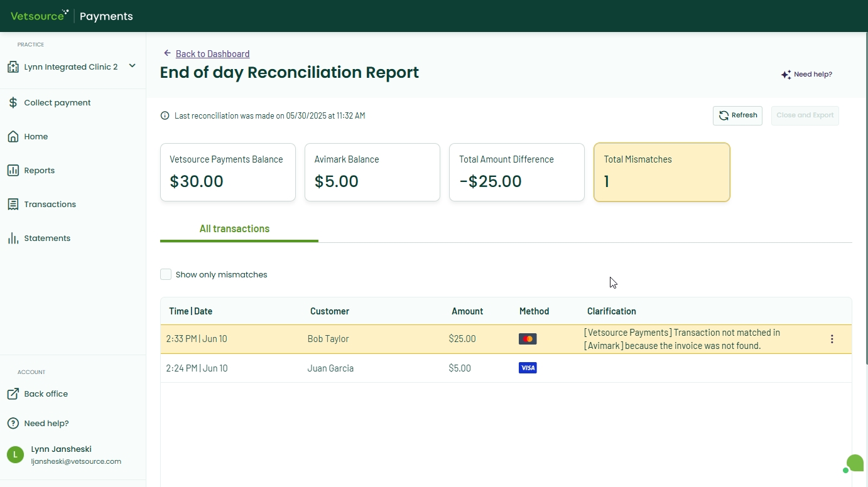Screen dimensions: 868x487
Task: Click the sparkle Need help icon
Action: pos(786,75)
